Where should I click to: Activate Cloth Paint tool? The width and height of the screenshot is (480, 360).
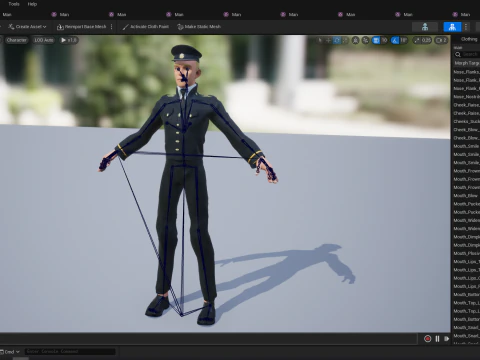(146, 27)
